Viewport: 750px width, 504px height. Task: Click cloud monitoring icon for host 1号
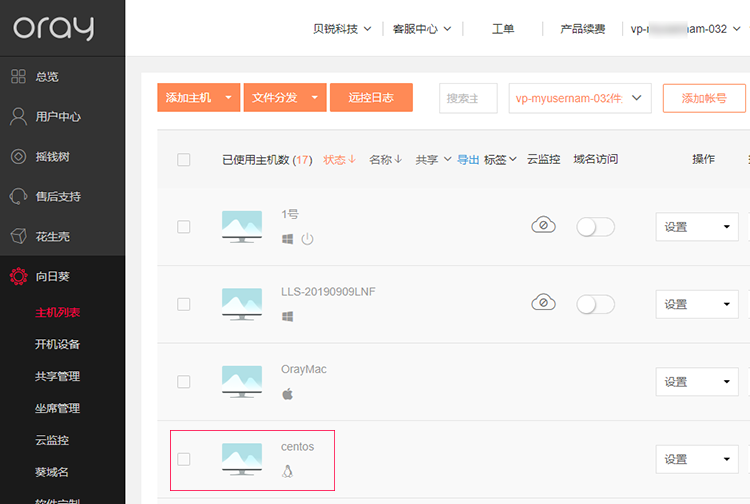click(x=543, y=225)
